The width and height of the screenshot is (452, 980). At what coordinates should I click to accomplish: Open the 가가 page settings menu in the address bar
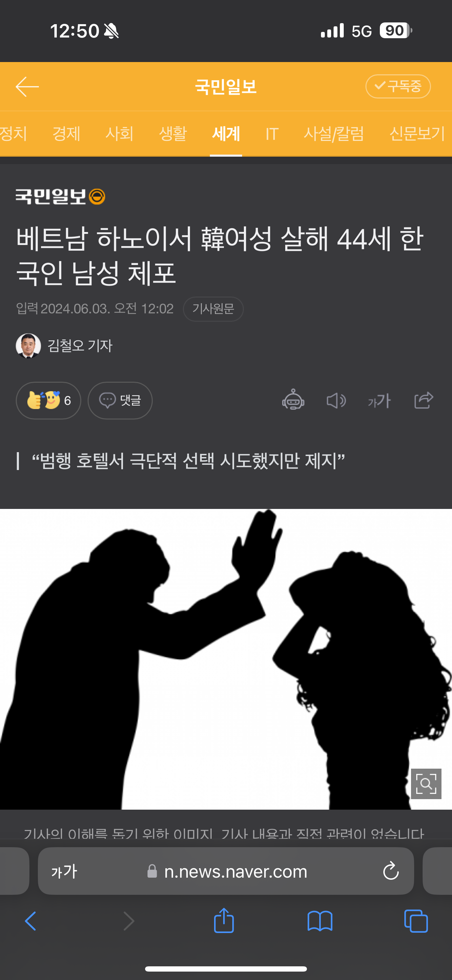[64, 871]
